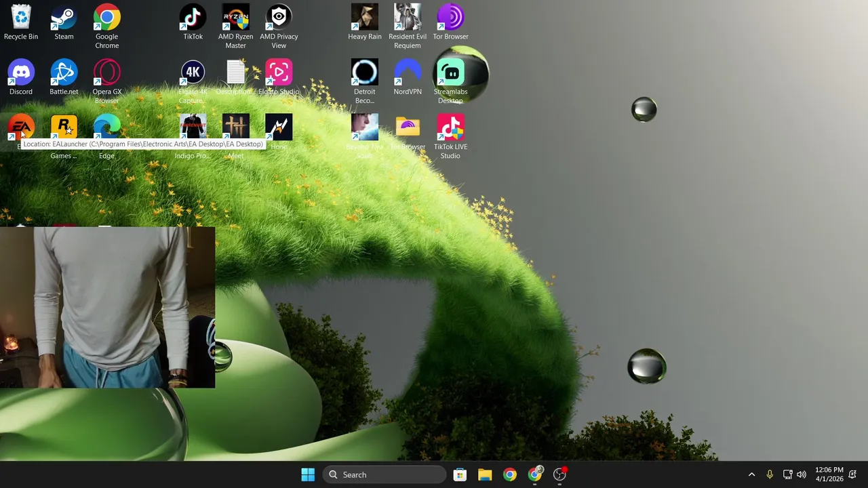Screen dimensions: 868x488
Task: Open Microsoft Store from the taskbar
Action: click(x=460, y=474)
